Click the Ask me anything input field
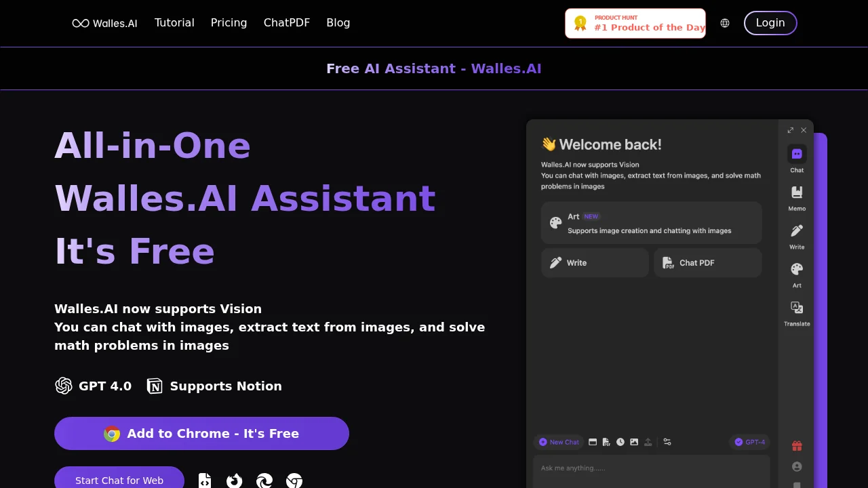This screenshot has width=868, height=488. click(x=651, y=469)
